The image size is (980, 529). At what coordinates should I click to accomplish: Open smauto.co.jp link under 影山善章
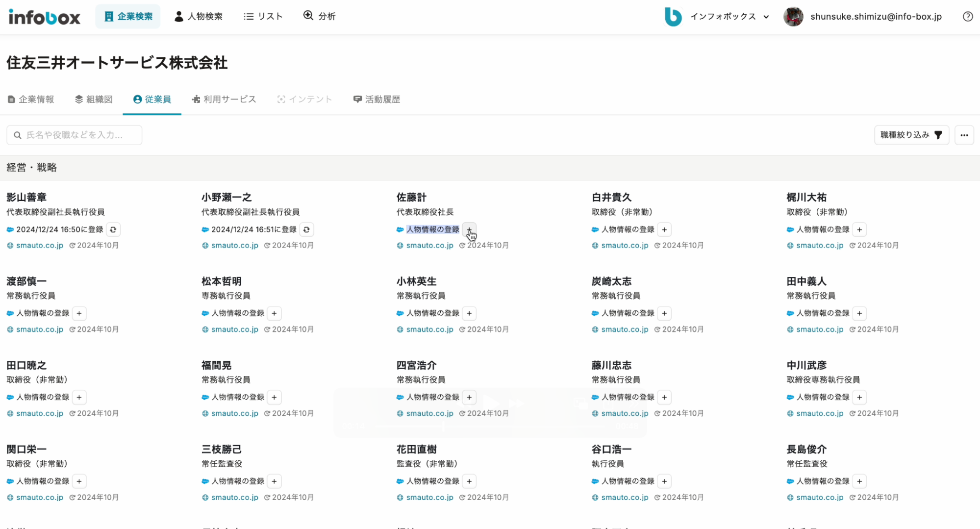click(40, 246)
